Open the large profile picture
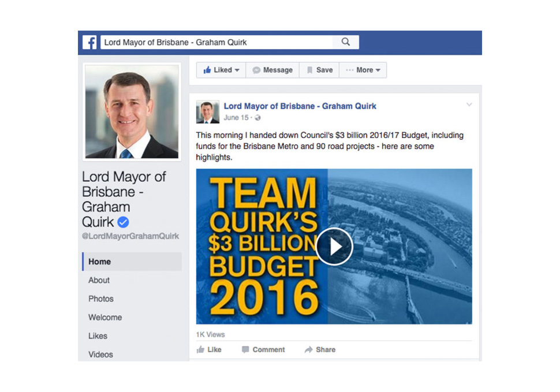The height and width of the screenshot is (392, 560). tap(132, 112)
